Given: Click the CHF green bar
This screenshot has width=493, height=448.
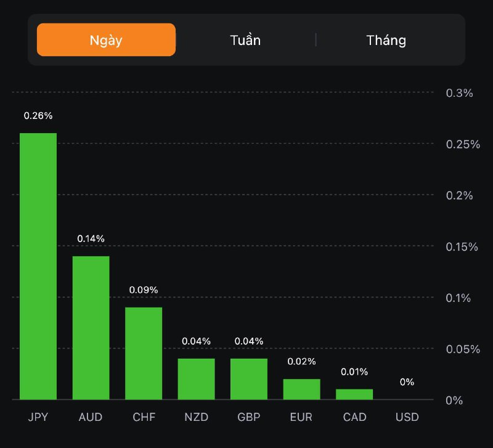Looking at the screenshot, I should pos(144,353).
